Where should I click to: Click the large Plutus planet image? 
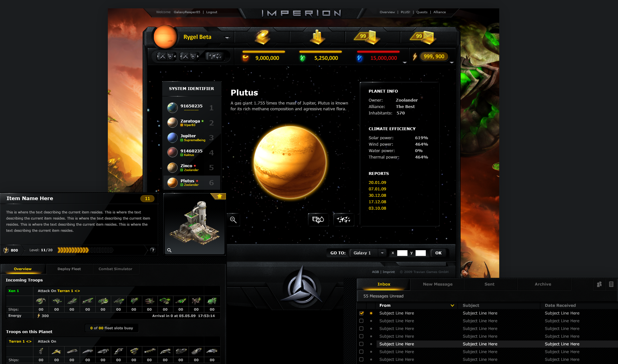(x=290, y=162)
